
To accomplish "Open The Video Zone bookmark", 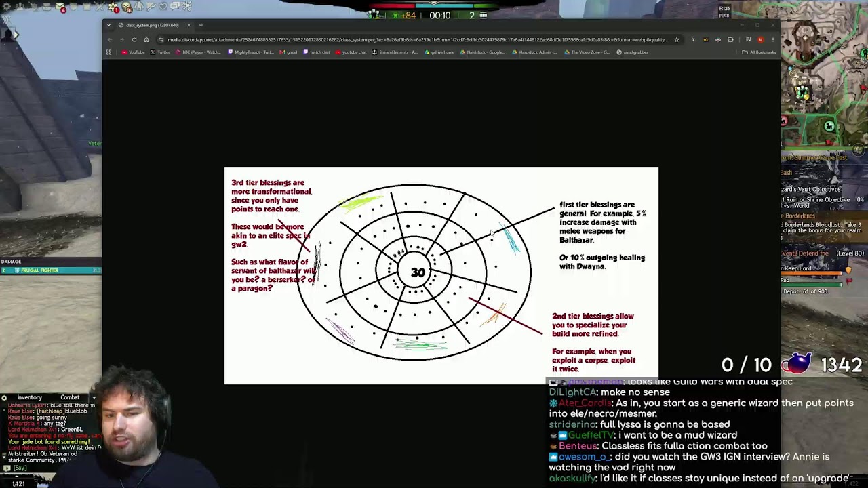I will (x=587, y=52).
